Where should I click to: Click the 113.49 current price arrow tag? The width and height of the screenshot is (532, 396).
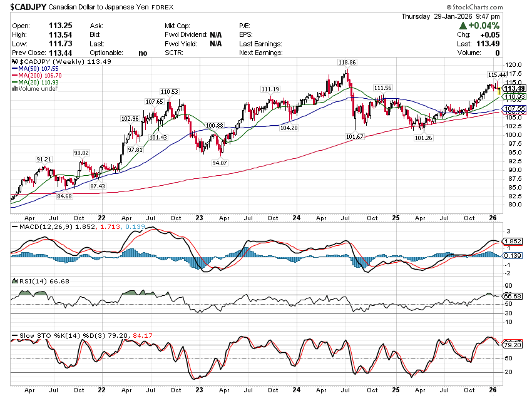click(x=513, y=88)
